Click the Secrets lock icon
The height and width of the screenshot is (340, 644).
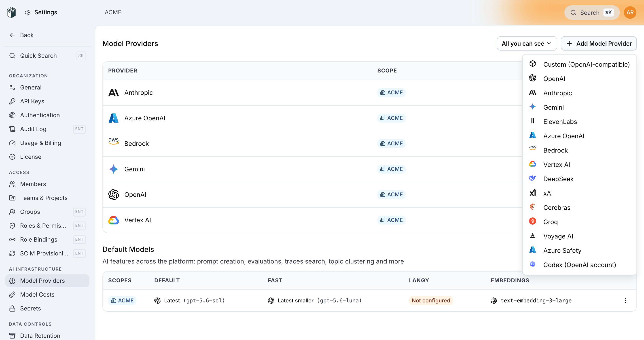(x=12, y=308)
